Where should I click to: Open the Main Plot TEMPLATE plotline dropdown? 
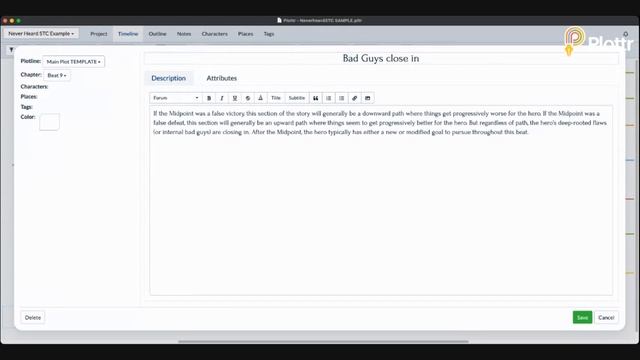point(73,62)
